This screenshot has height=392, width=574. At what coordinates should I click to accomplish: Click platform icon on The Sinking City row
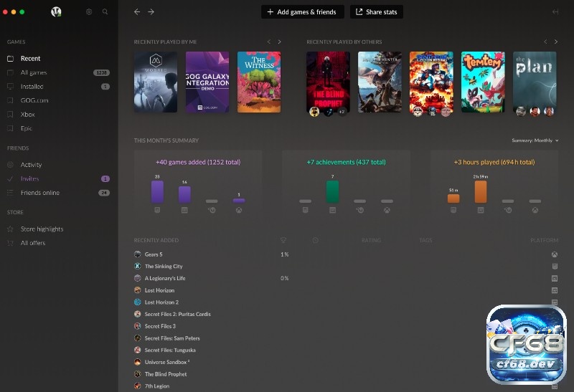coord(555,266)
